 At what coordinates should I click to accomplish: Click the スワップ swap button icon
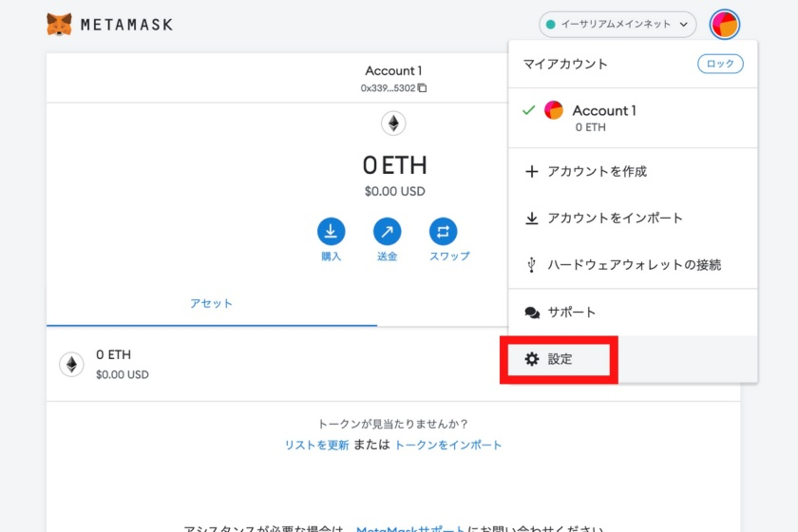[x=443, y=232]
